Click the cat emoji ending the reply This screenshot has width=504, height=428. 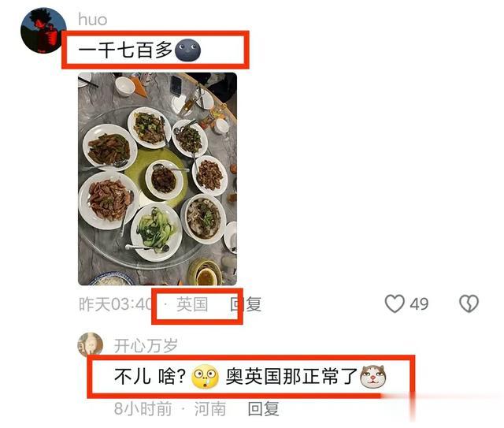[373, 376]
